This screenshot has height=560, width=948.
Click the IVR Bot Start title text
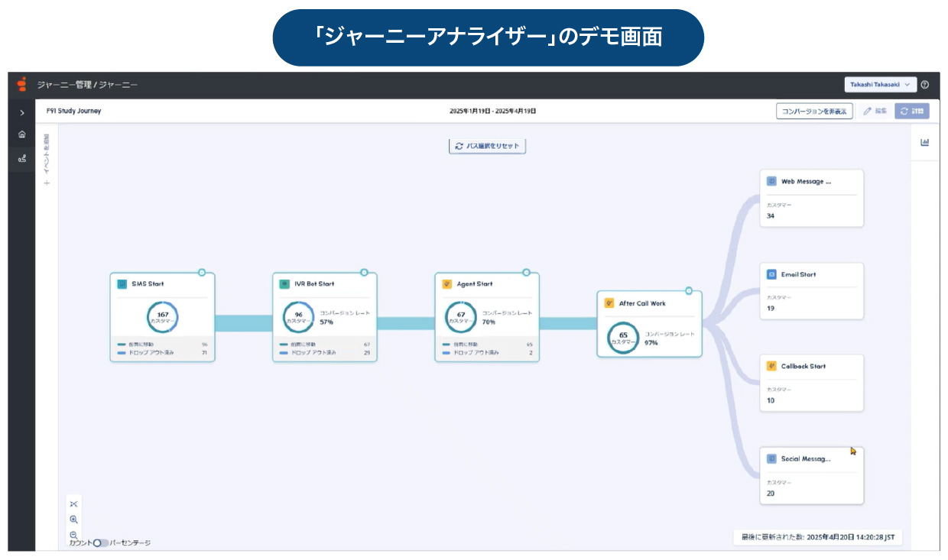[315, 284]
